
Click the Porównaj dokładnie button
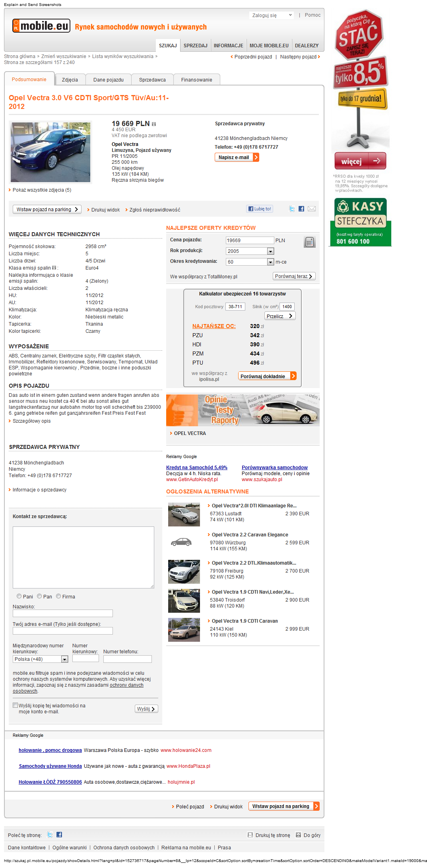[x=267, y=376]
